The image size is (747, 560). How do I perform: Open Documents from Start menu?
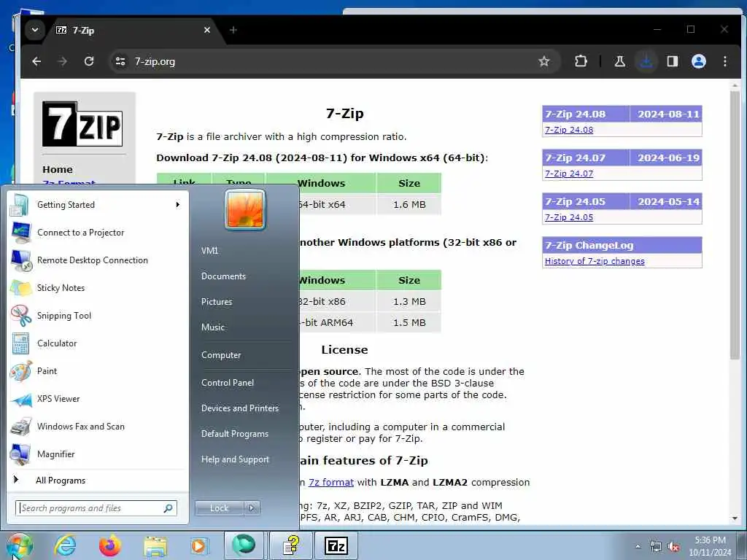[223, 276]
